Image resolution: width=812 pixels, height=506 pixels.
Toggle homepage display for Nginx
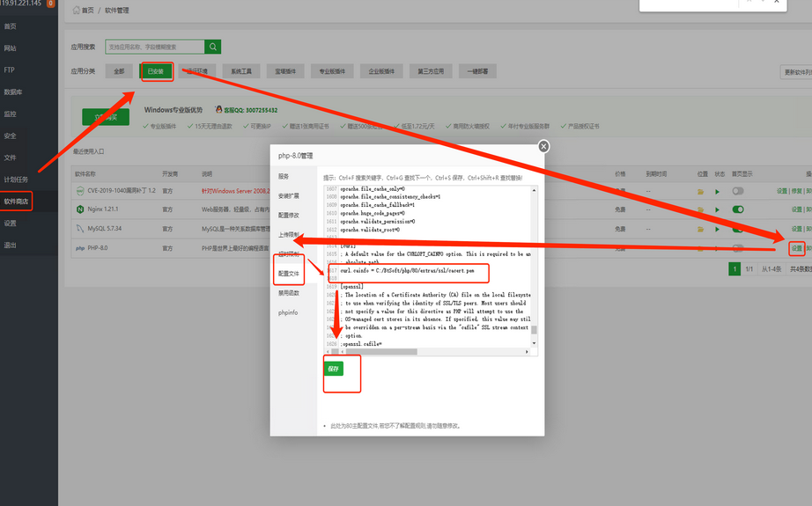[737, 209]
